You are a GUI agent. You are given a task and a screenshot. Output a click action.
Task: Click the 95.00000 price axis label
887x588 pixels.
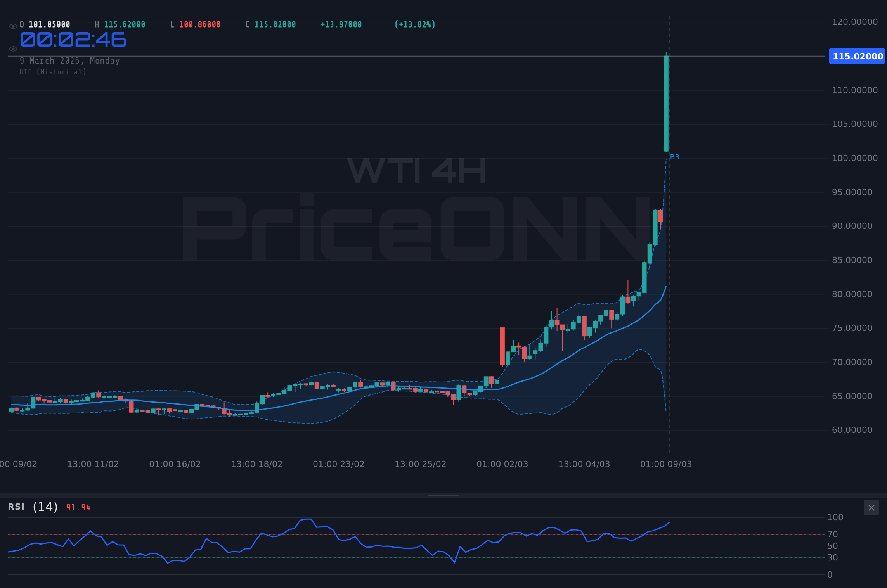click(852, 192)
